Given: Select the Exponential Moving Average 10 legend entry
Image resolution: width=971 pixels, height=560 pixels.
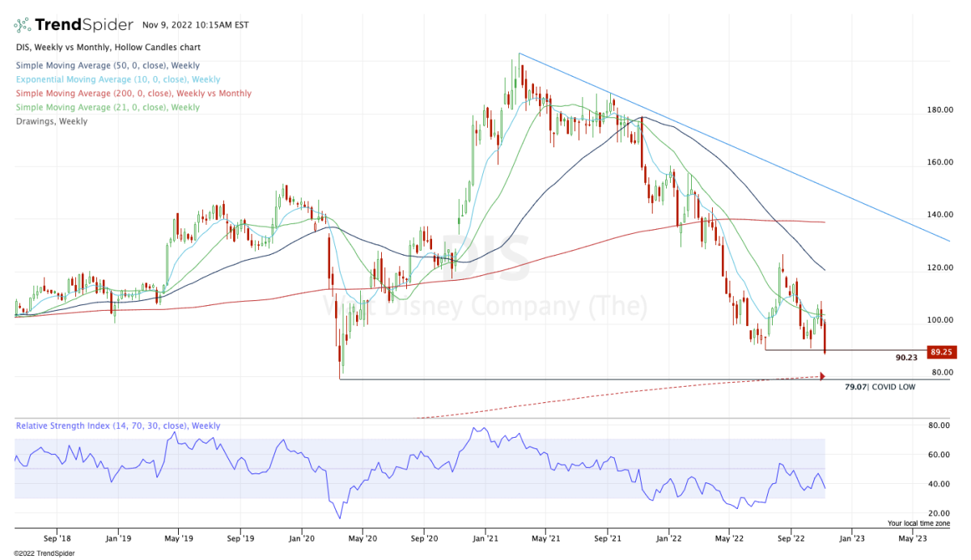Looking at the screenshot, I should tap(117, 79).
